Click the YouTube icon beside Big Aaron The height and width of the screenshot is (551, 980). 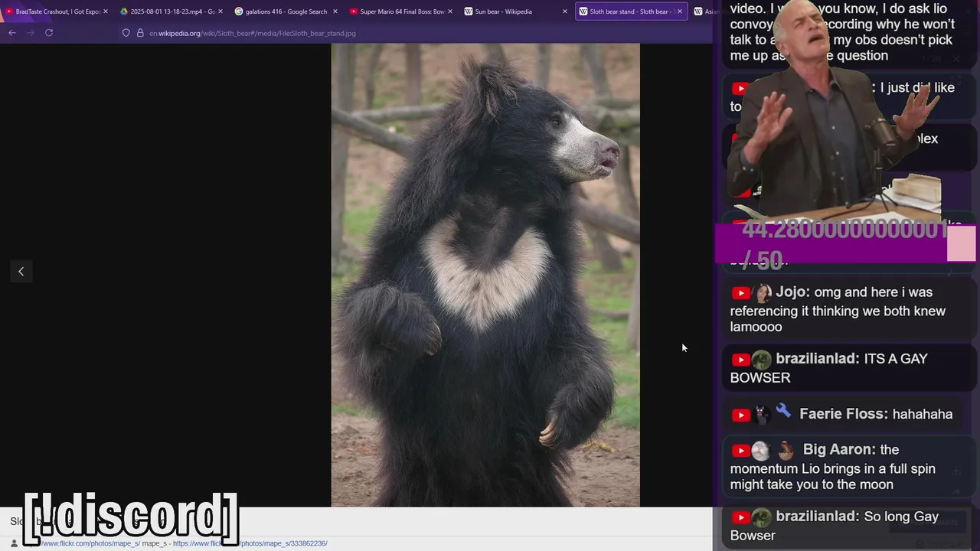click(740, 451)
